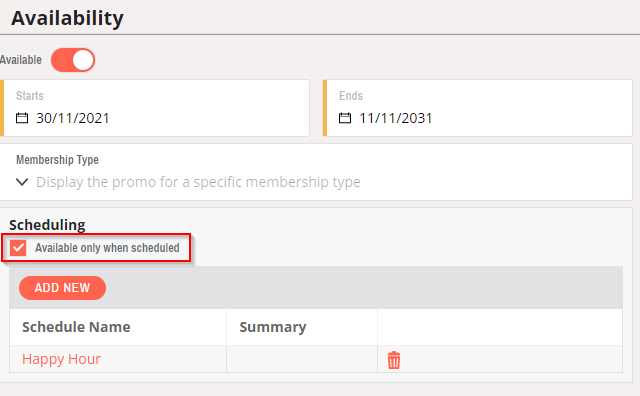
Task: Toggle the Available switch off
Action: pos(73,60)
